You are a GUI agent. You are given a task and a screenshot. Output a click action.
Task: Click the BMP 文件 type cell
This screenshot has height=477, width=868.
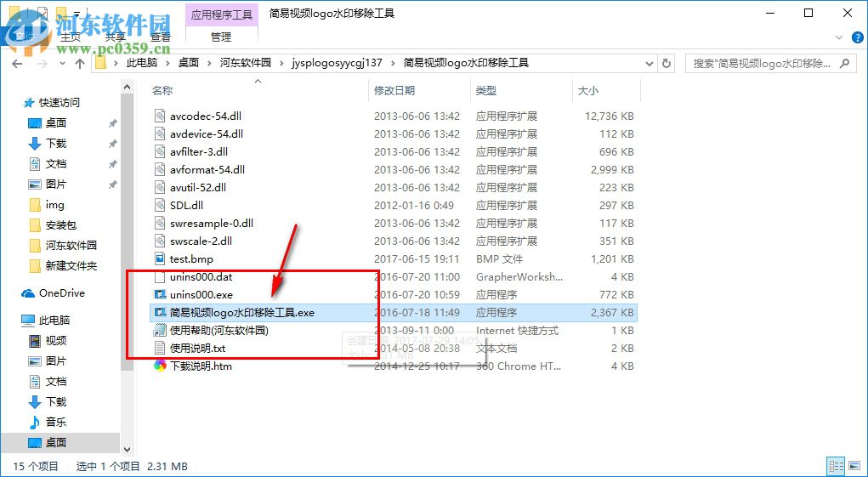[x=499, y=259]
